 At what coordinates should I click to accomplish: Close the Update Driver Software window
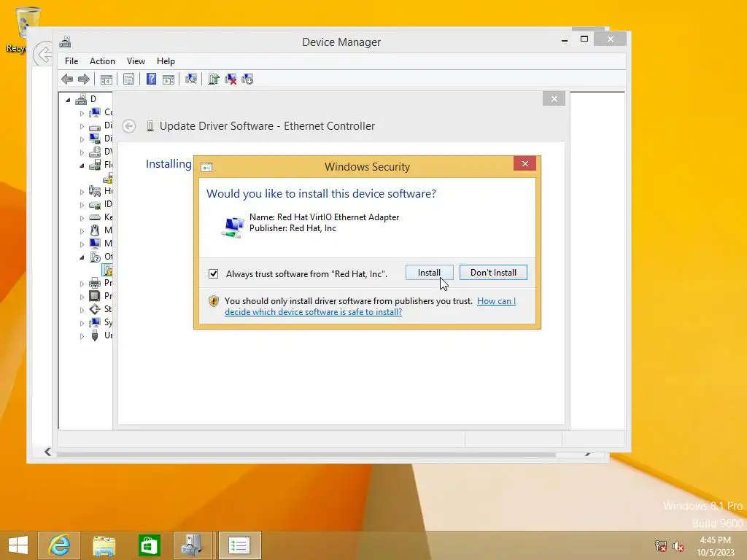pyautogui.click(x=554, y=98)
